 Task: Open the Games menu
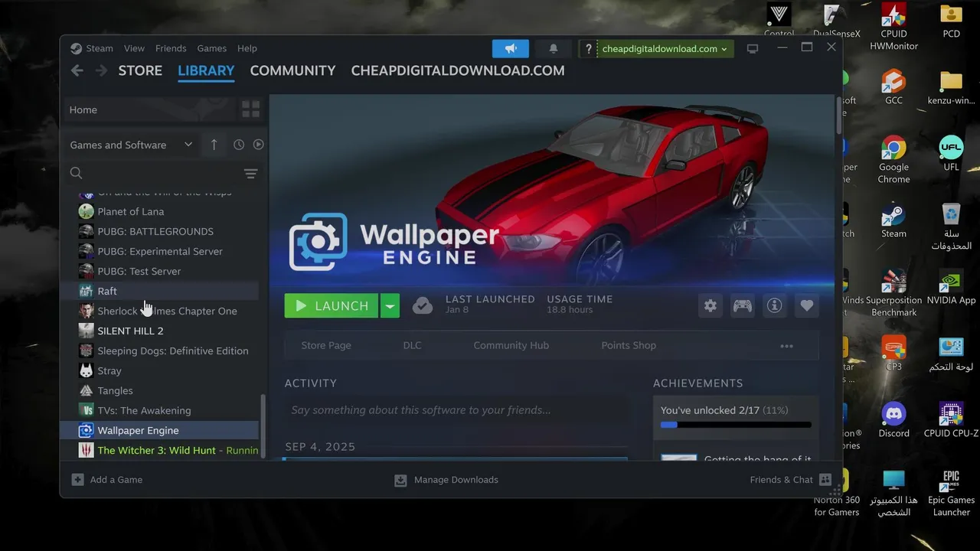(x=211, y=48)
